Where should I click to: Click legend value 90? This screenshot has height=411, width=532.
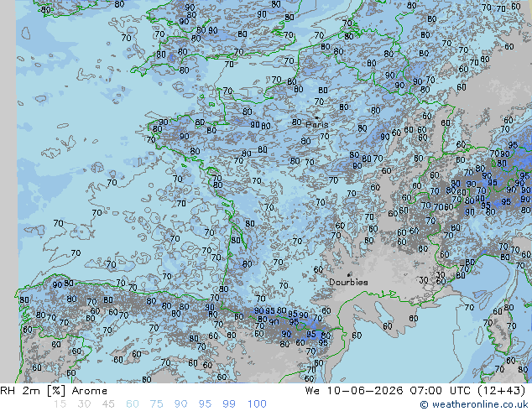(x=180, y=404)
